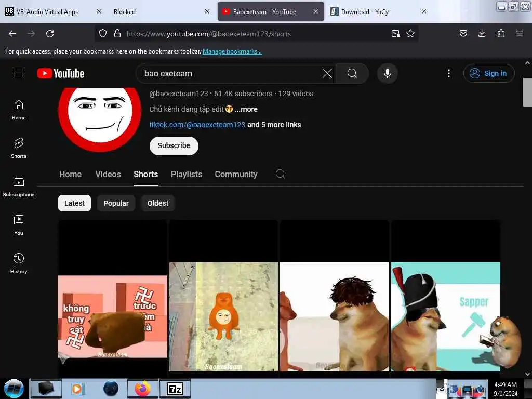532x399 pixels.
Task: Switch to the Download - YaCy tab
Action: tap(365, 12)
